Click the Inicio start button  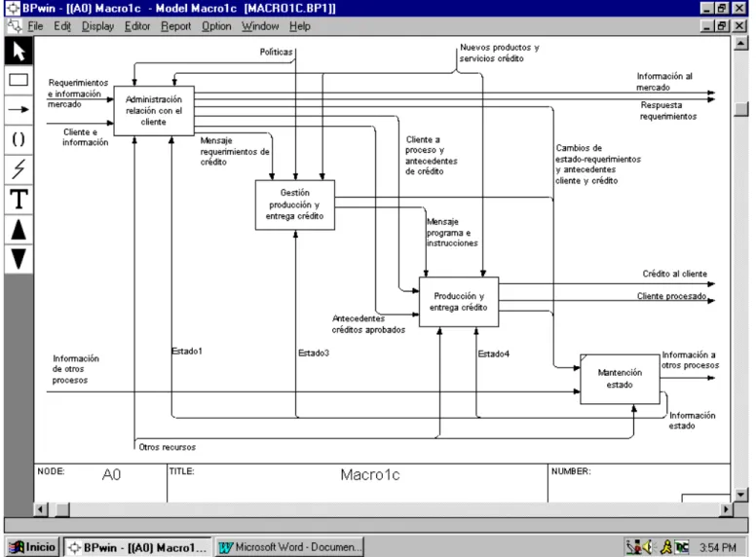32,547
